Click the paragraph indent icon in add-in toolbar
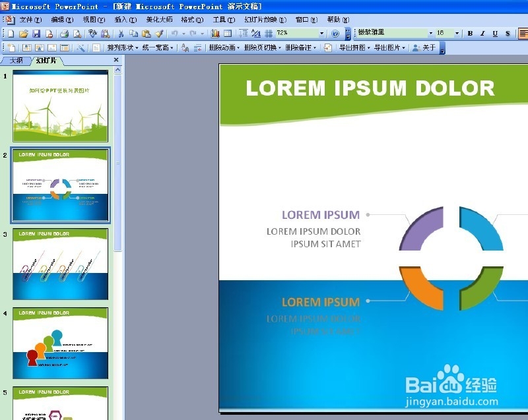Viewport: 528px width, 420px height. click(x=197, y=47)
